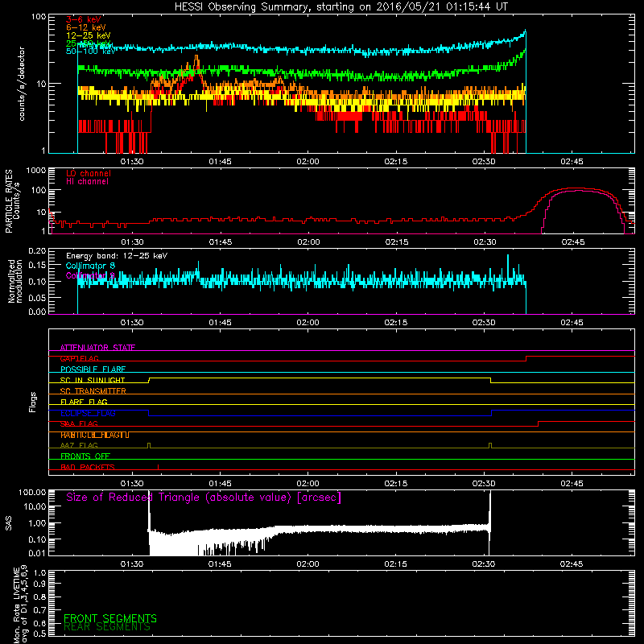Select the FRONTS_OFF flag label
Viewport: 644px width, 644px height.
pyautogui.click(x=85, y=456)
